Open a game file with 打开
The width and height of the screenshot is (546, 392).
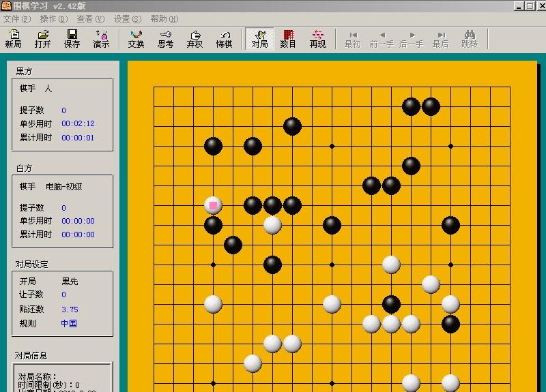click(43, 39)
